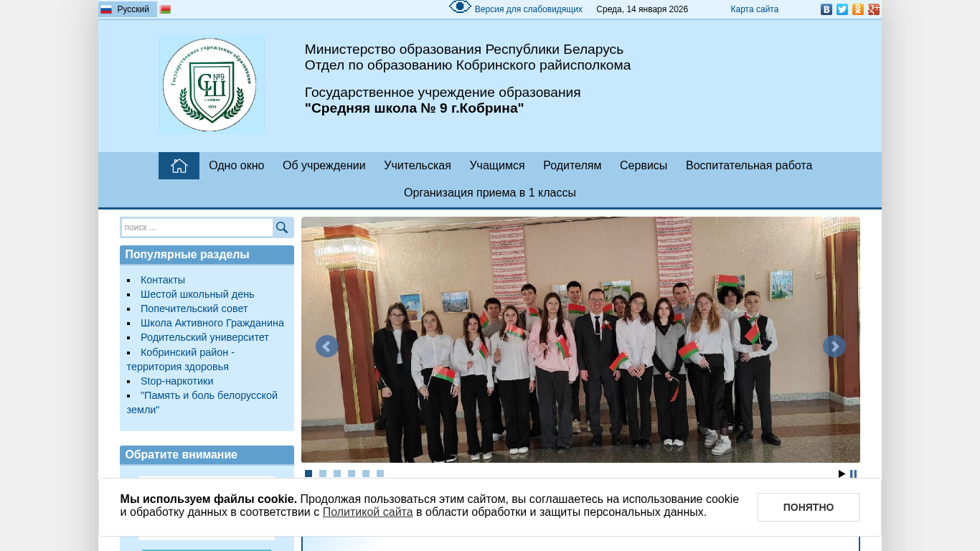Open the Одно окно menu
Image resolution: width=980 pixels, height=551 pixels.
point(237,166)
